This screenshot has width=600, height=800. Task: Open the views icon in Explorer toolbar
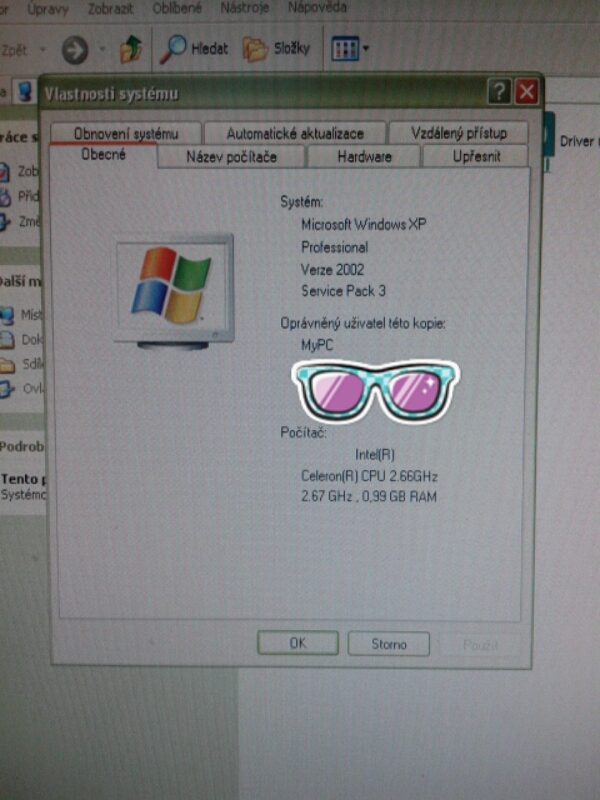coord(345,49)
